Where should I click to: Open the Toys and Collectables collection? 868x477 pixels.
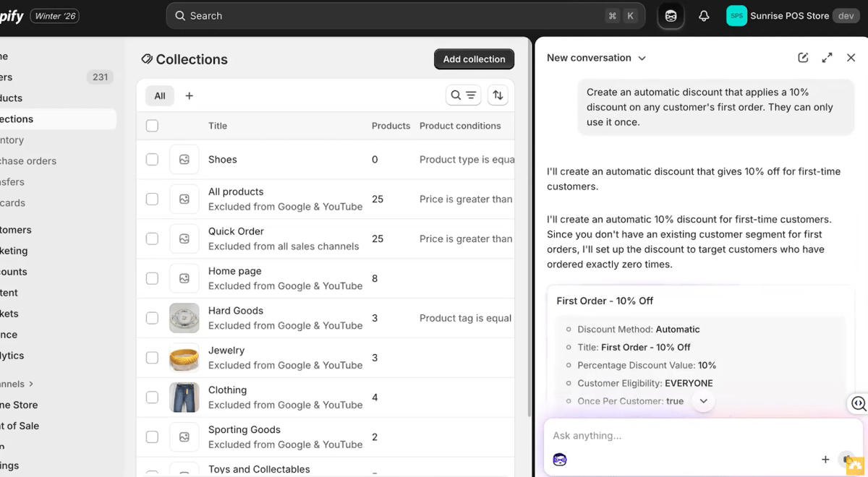pos(259,469)
